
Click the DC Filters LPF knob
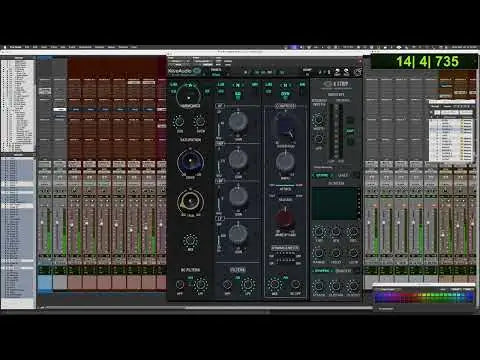201,285
